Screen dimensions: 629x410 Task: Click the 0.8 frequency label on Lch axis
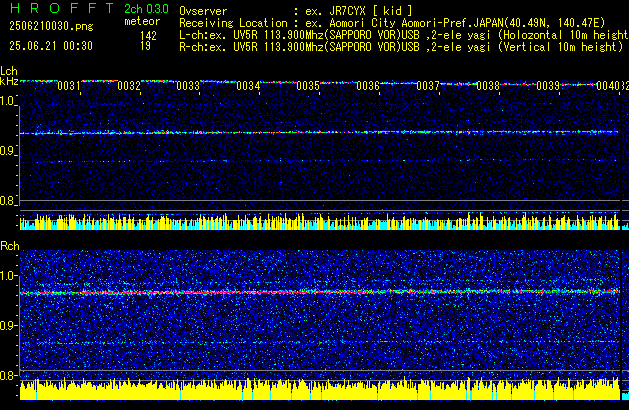pyautogui.click(x=8, y=201)
